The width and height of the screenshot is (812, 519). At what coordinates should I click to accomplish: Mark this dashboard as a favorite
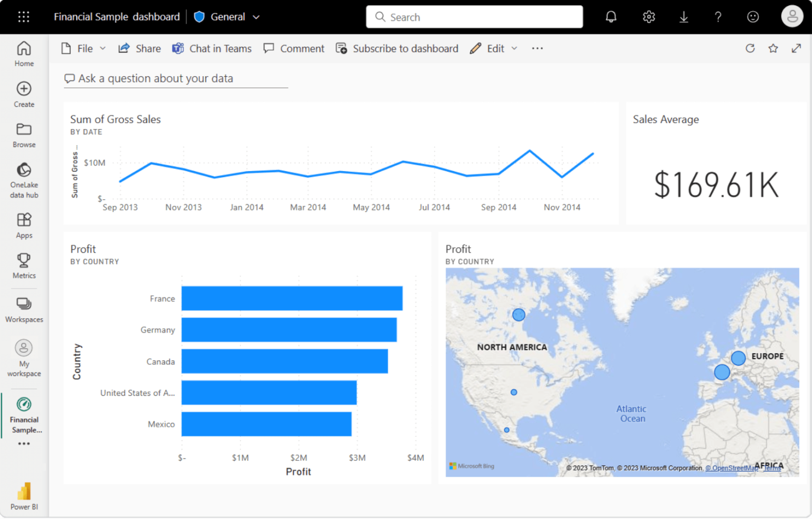click(x=773, y=48)
